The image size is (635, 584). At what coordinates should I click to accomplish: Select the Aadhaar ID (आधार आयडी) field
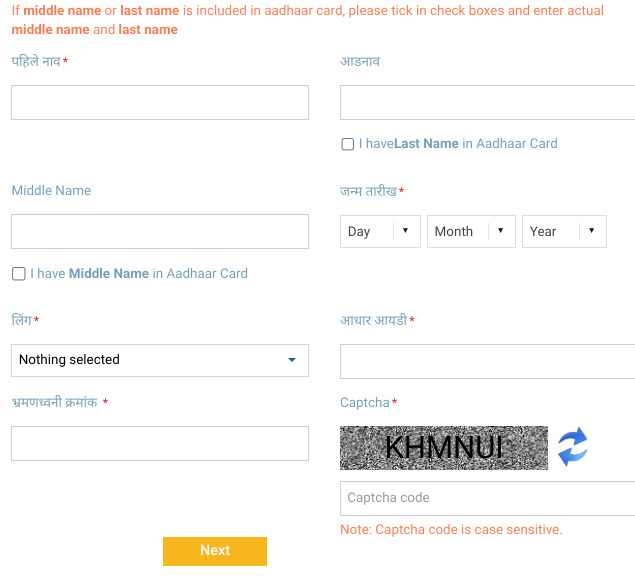tap(488, 361)
